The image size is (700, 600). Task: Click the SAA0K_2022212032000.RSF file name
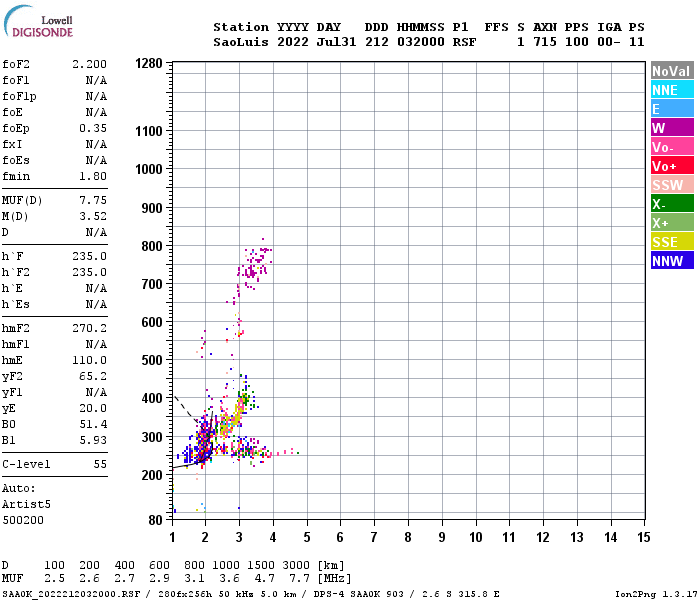pos(71,594)
